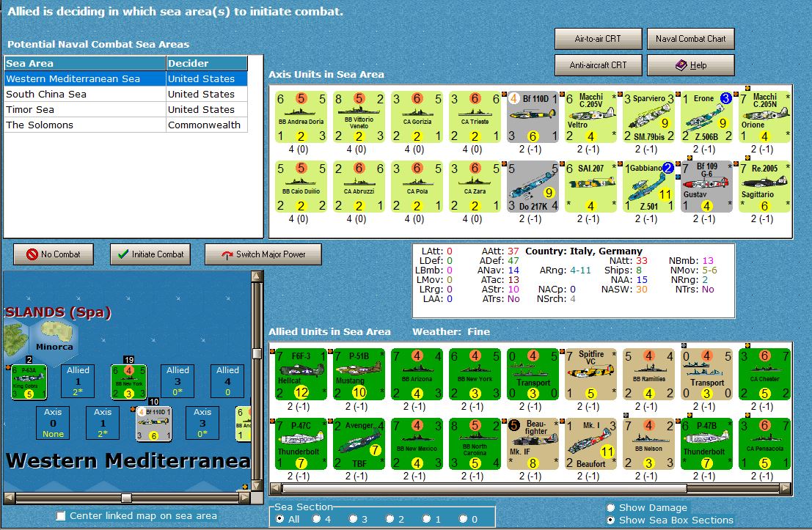Choose sea section 1 radio button
Image resolution: width=812 pixels, height=530 pixels.
(426, 518)
